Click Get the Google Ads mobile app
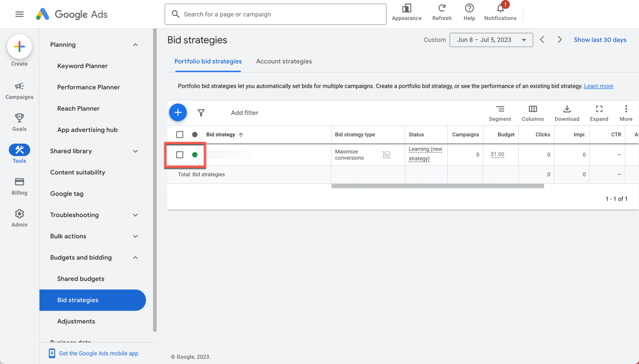Image resolution: width=639 pixels, height=364 pixels. [x=99, y=353]
